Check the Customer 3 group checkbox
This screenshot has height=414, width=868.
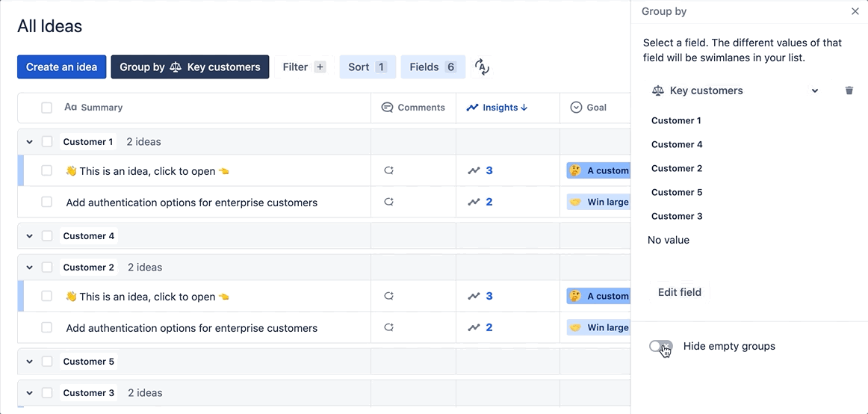46,393
